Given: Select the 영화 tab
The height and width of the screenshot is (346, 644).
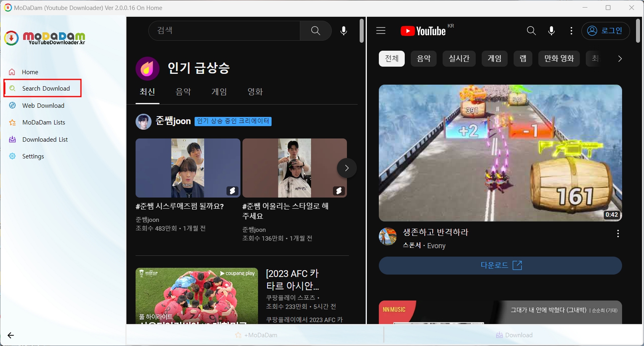Looking at the screenshot, I should click(255, 92).
